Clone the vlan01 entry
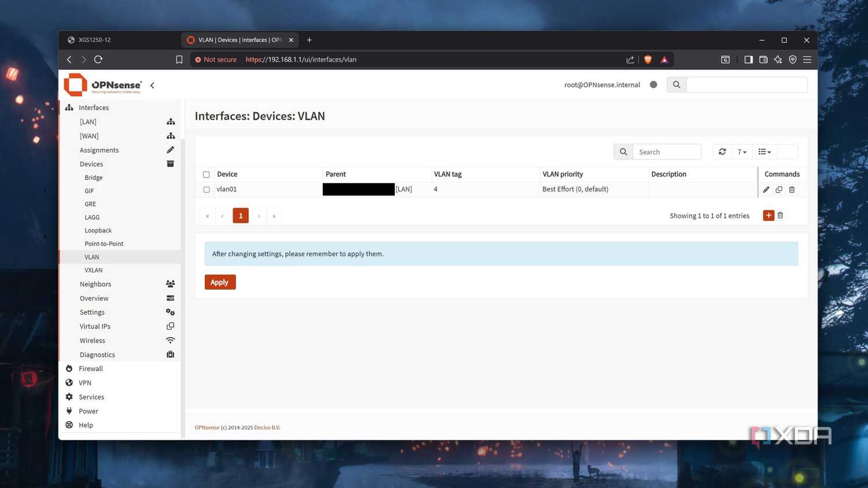Screen dimensions: 868x488 (x=779, y=190)
